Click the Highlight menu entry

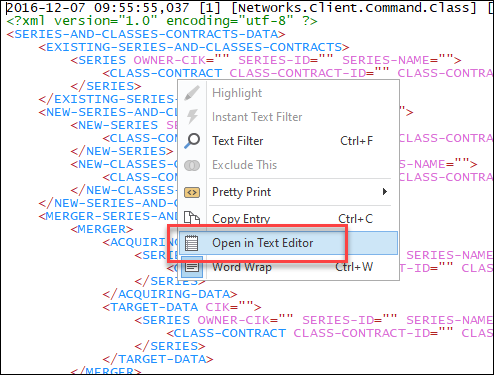pos(288,93)
